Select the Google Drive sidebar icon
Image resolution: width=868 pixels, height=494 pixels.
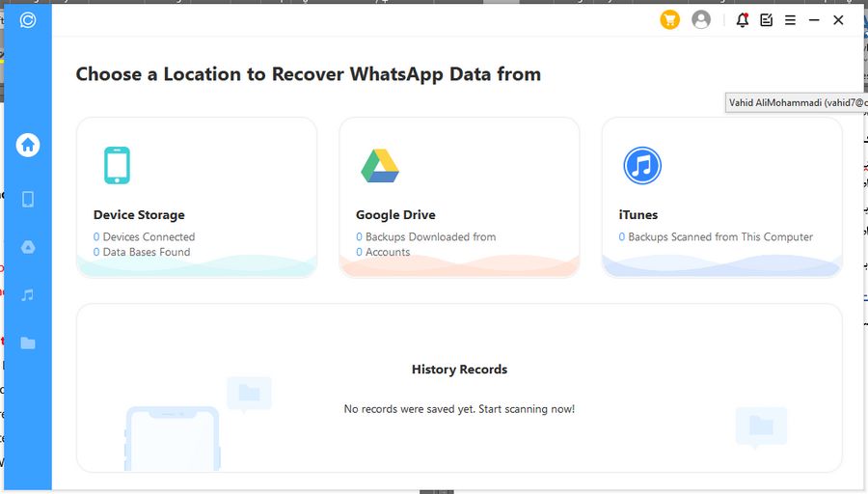[28, 247]
